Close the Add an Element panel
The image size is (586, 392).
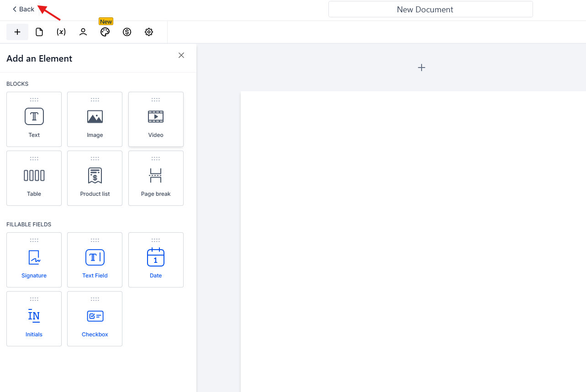pos(181,55)
